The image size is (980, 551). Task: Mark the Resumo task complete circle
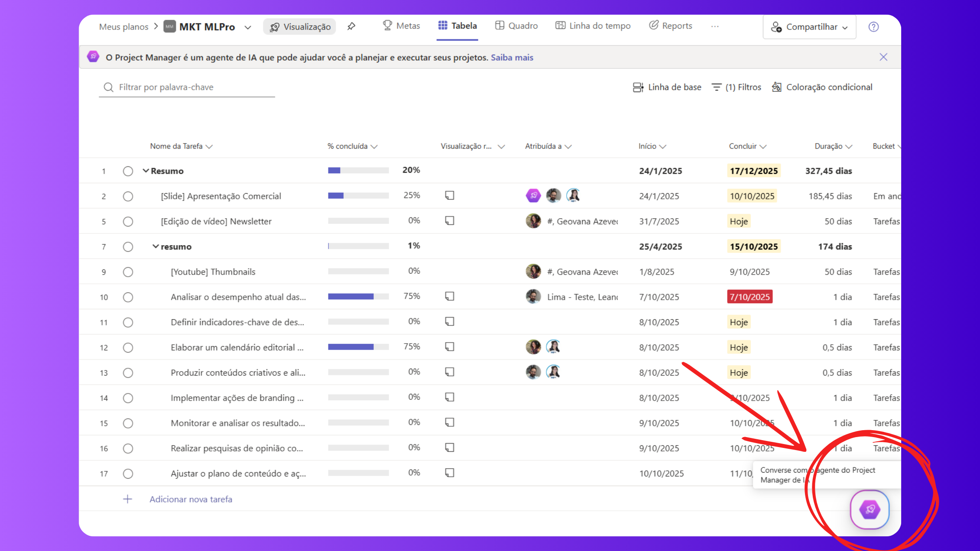(128, 171)
